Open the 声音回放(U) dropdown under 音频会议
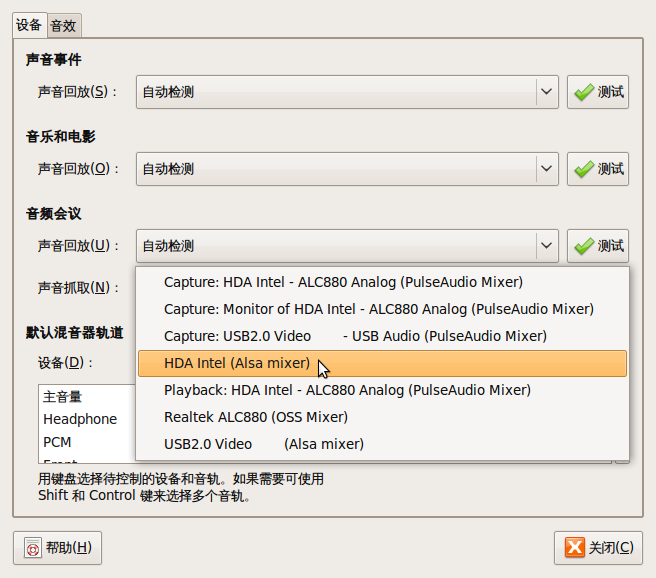The image size is (656, 578). 347,246
